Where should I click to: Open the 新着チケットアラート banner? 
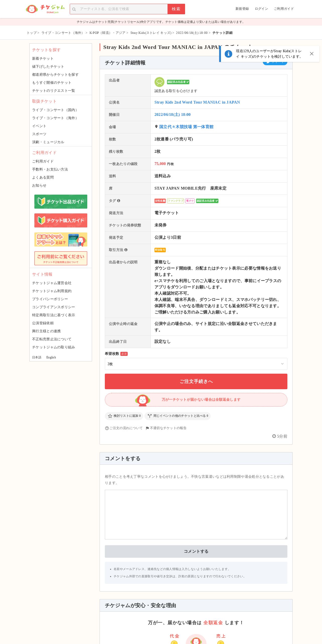[x=61, y=239]
